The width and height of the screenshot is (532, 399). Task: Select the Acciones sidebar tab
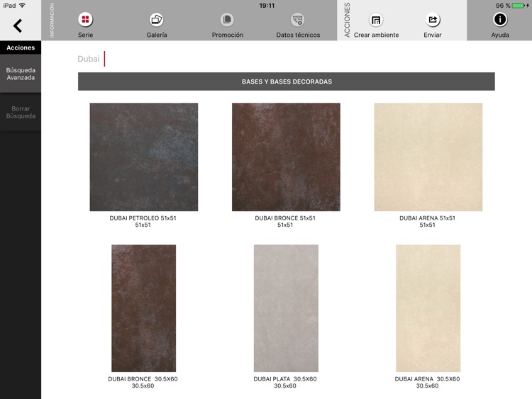[21, 47]
